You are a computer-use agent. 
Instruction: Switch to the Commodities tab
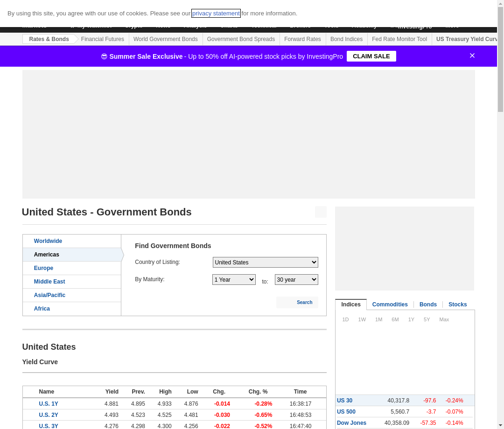click(390, 304)
